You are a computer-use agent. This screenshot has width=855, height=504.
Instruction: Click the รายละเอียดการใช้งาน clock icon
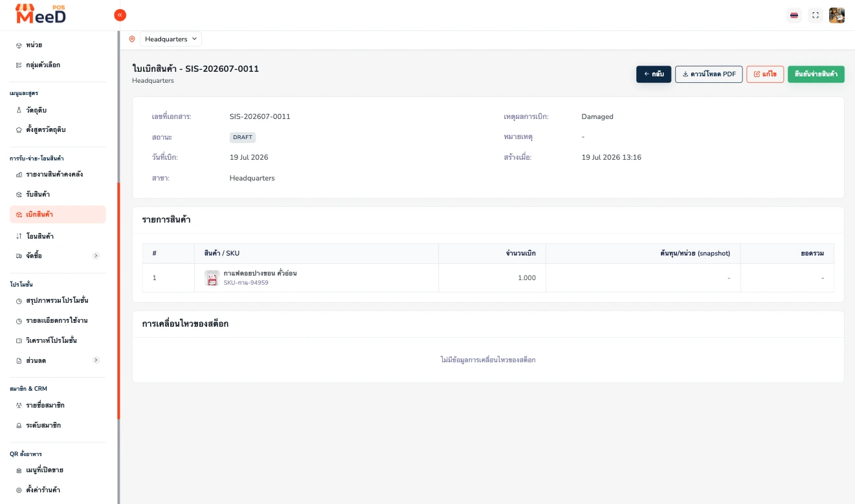(19, 321)
